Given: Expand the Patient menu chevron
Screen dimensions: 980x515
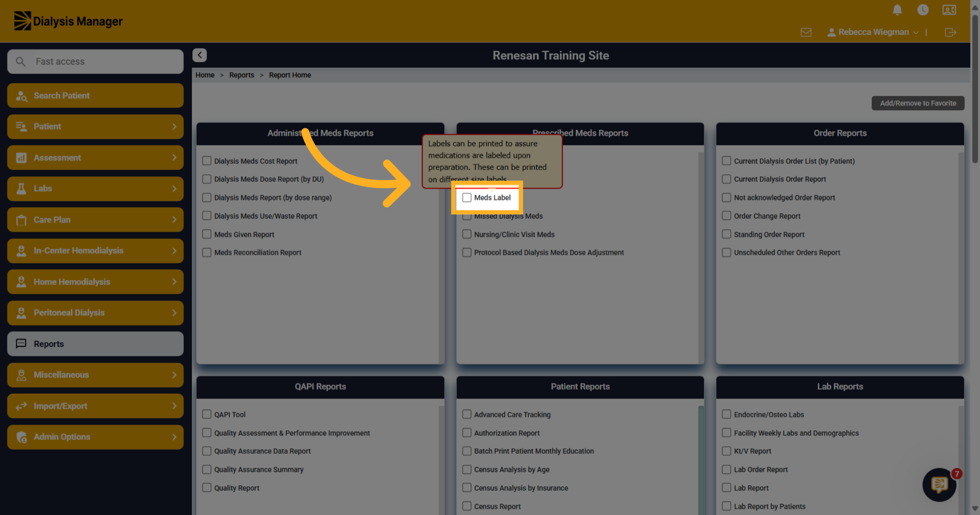Looking at the screenshot, I should point(174,127).
